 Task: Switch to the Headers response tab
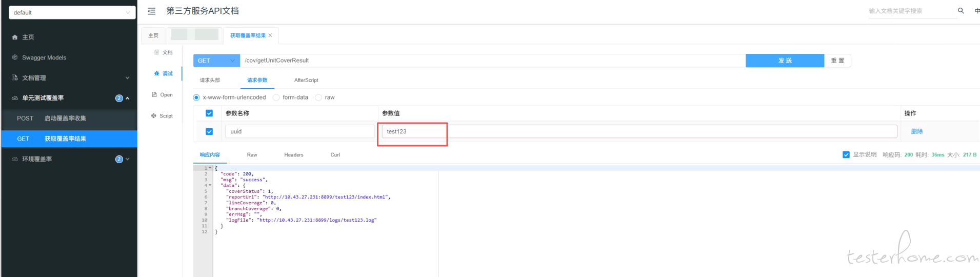(x=294, y=155)
